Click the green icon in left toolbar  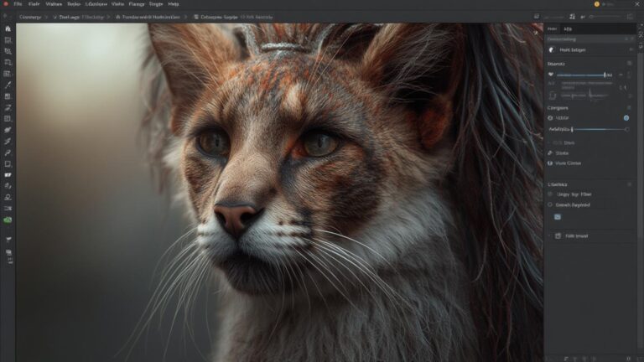coord(8,220)
